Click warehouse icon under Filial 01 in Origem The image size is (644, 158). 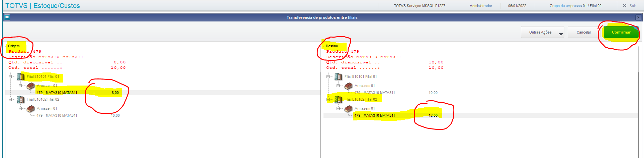pos(30,86)
